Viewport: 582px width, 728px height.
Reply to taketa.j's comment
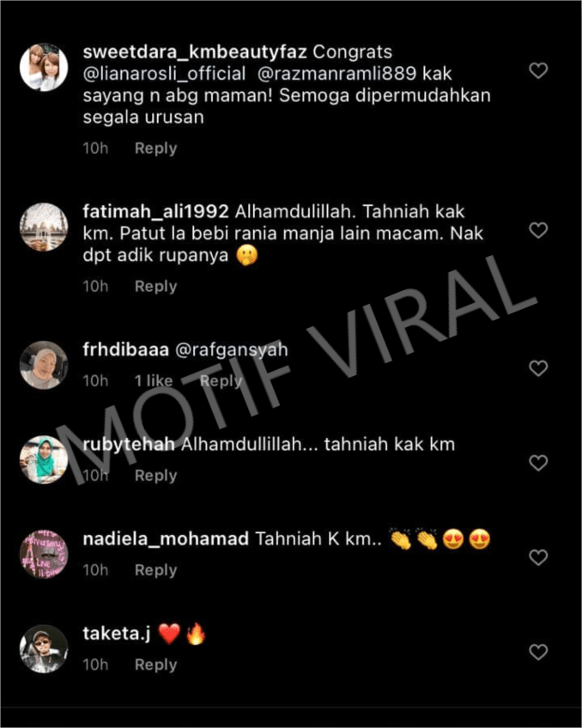point(156,664)
